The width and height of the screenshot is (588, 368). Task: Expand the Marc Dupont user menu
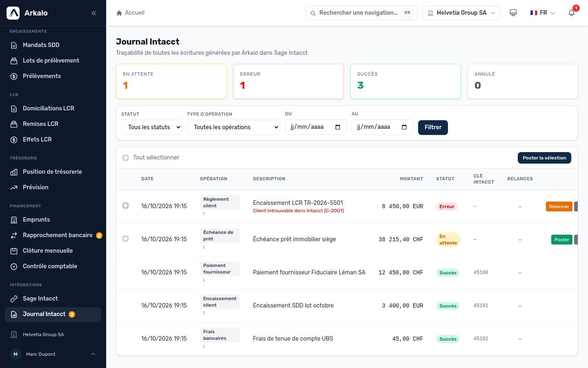[53, 354]
